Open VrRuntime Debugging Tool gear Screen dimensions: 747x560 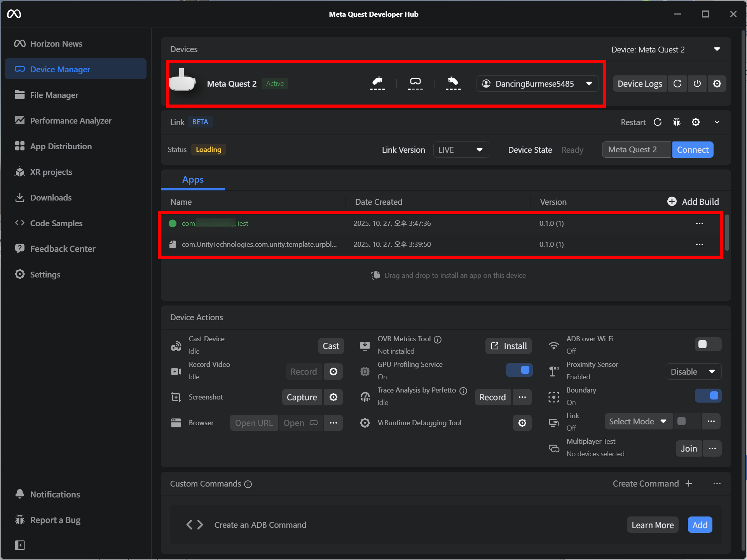[522, 423]
